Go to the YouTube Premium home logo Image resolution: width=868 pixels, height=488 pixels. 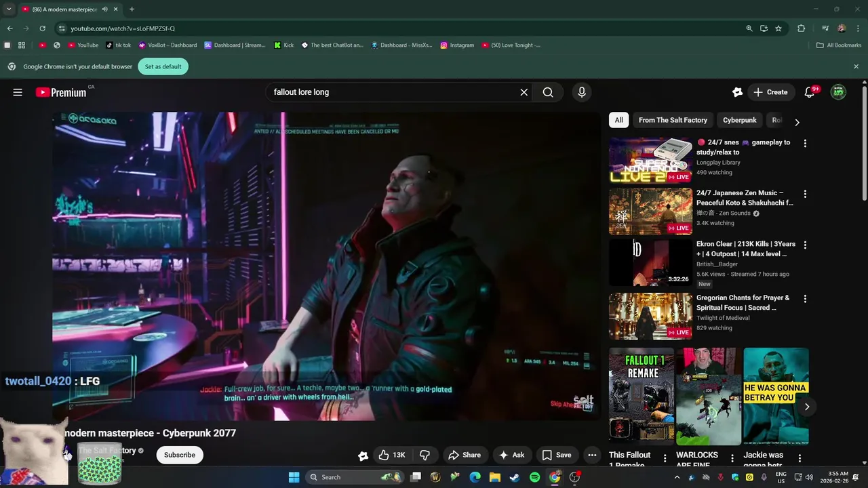[61, 92]
